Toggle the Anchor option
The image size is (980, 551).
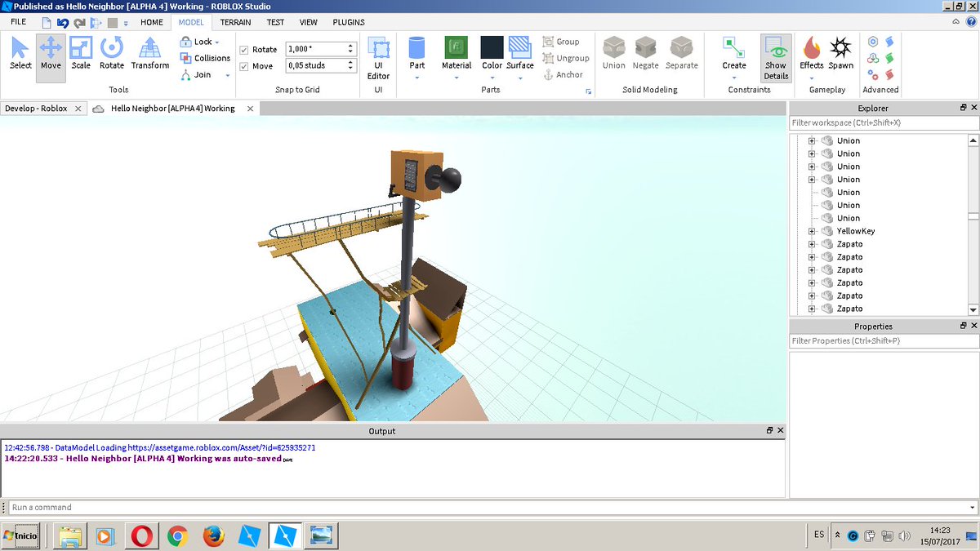point(563,74)
